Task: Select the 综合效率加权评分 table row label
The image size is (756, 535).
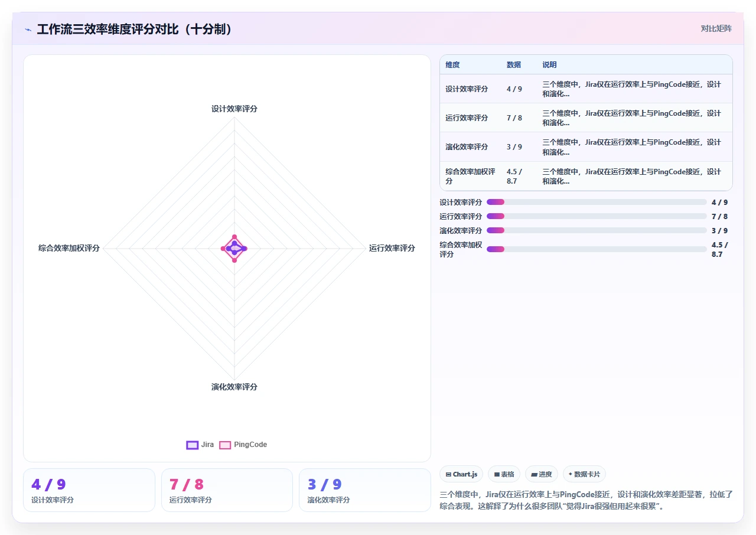Action: (x=471, y=177)
